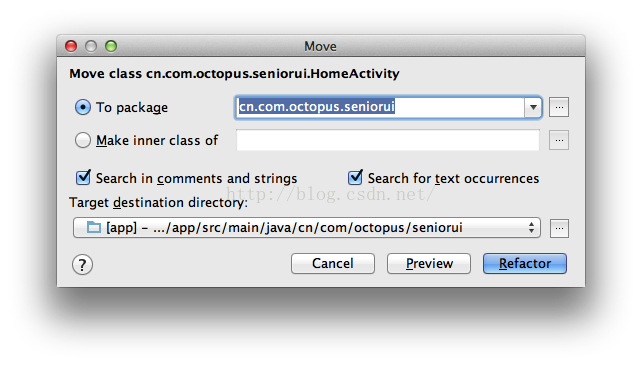
Task: Click the Make inner class text field
Action: pos(388,140)
